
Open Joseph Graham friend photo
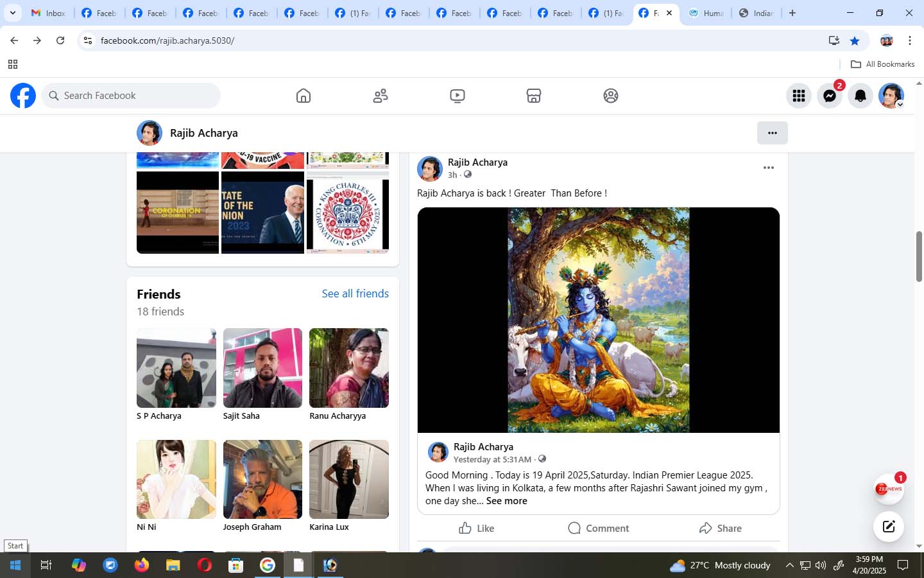(x=262, y=479)
